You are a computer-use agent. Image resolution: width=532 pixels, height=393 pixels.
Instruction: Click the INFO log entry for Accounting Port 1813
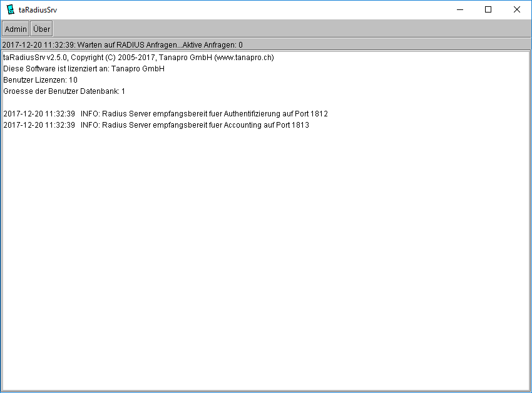156,125
